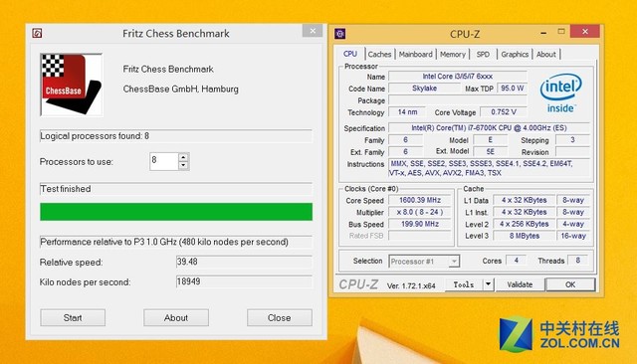Open the About tab in CPU-Z
This screenshot has height=364, width=637.
click(546, 55)
